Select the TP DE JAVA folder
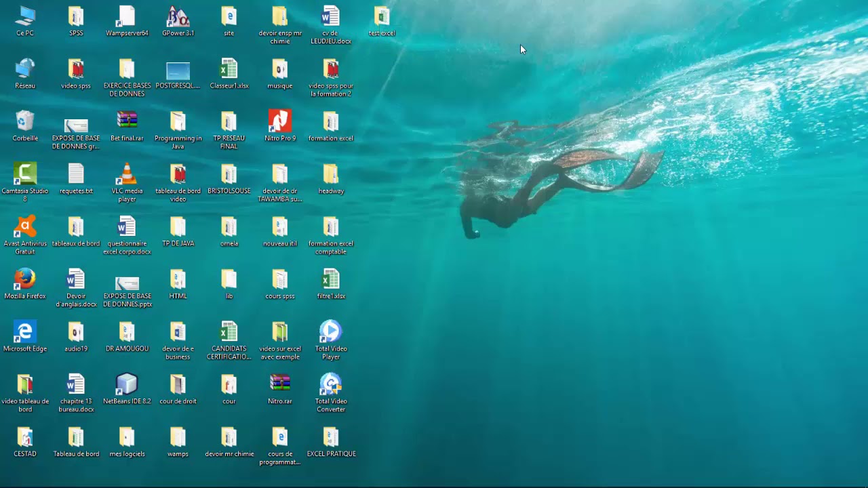The image size is (868, 488). coord(178,231)
